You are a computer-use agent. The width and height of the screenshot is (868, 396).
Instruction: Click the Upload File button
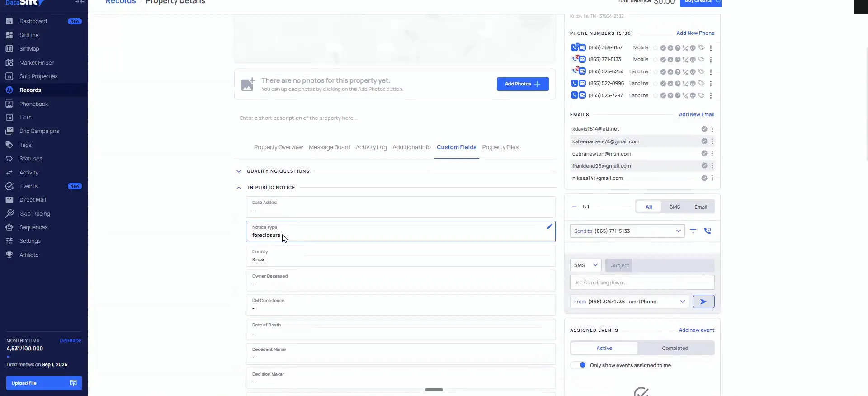tap(44, 383)
